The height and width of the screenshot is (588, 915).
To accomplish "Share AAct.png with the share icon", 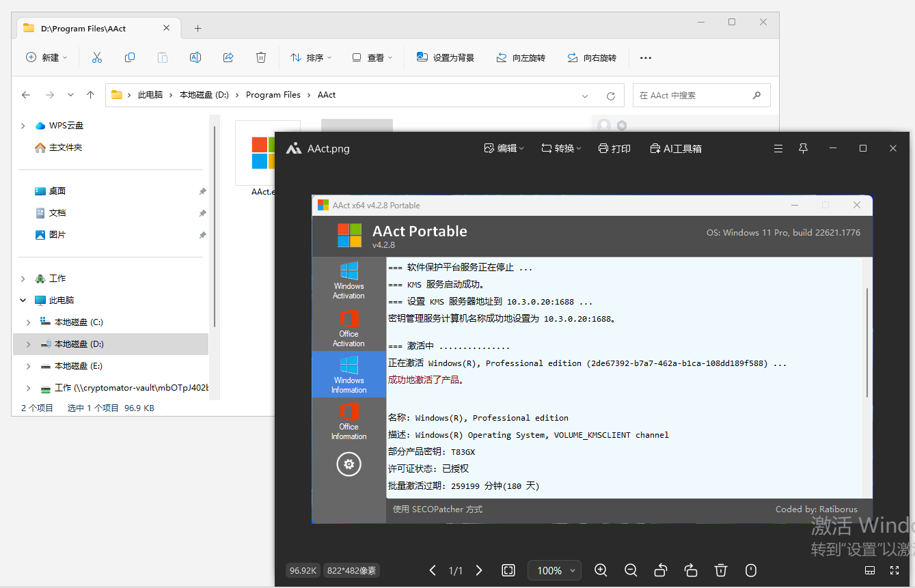I will click(228, 57).
